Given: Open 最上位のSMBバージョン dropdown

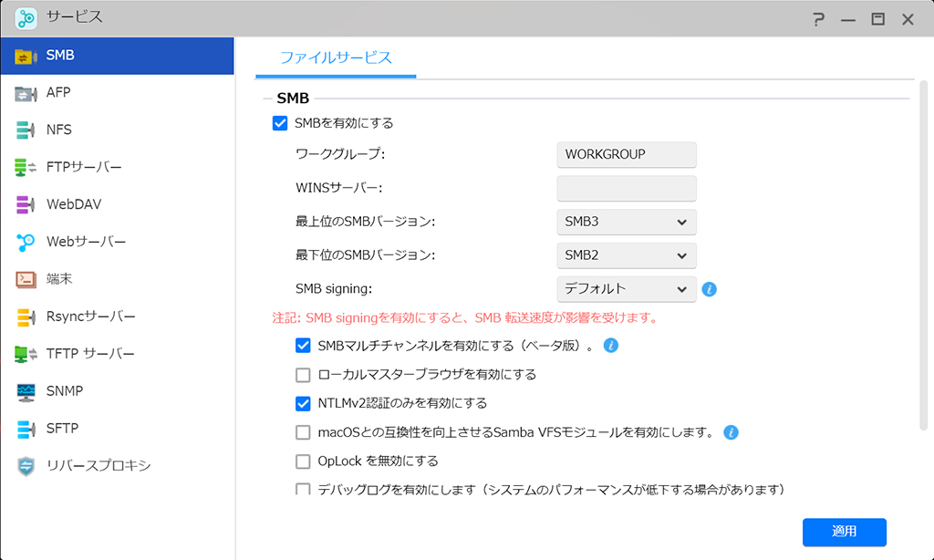Looking at the screenshot, I should point(627,222).
